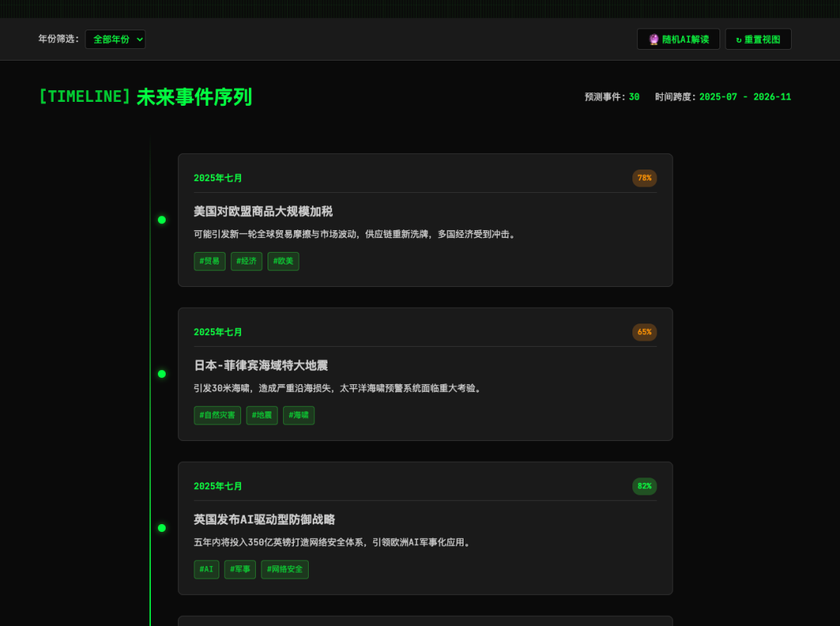Click the #军事 tag
840x626 pixels.
(240, 569)
